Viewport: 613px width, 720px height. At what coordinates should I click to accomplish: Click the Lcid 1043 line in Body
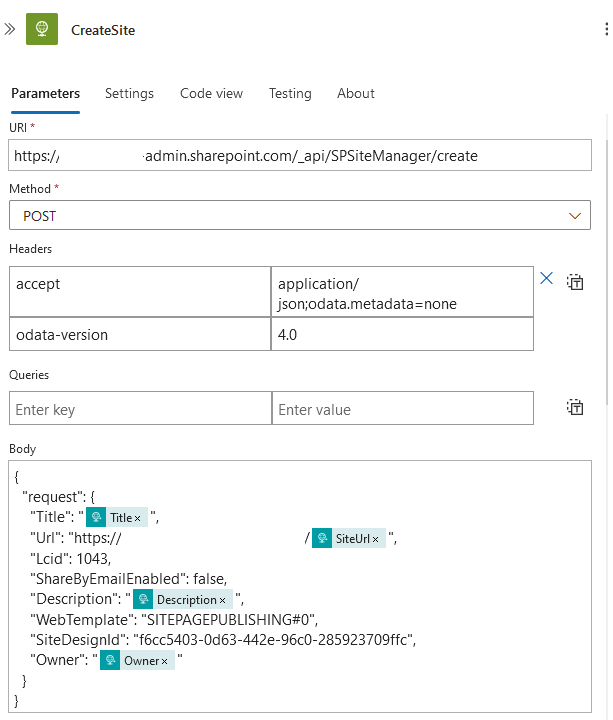(x=71, y=558)
